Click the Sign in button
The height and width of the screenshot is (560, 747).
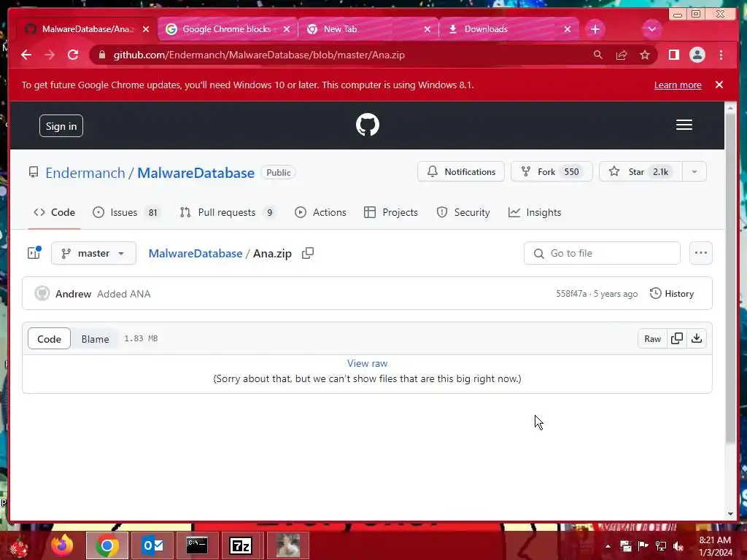coord(61,125)
